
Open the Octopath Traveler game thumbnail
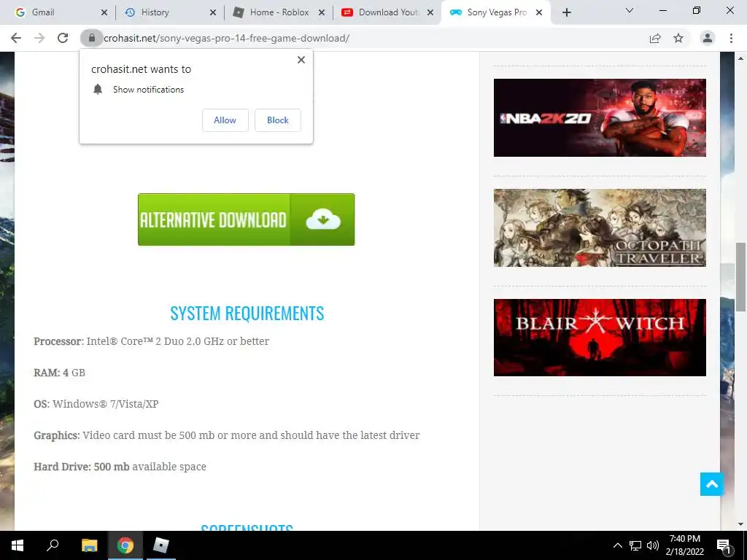click(x=600, y=227)
